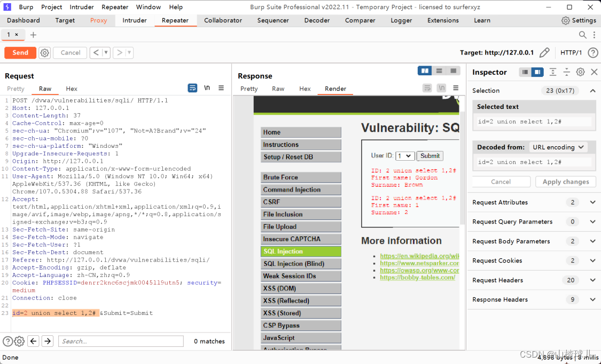Viewport: 601px width, 364px height.
Task: Toggle non-printable characters in Request panel
Action: pyautogui.click(x=207, y=88)
